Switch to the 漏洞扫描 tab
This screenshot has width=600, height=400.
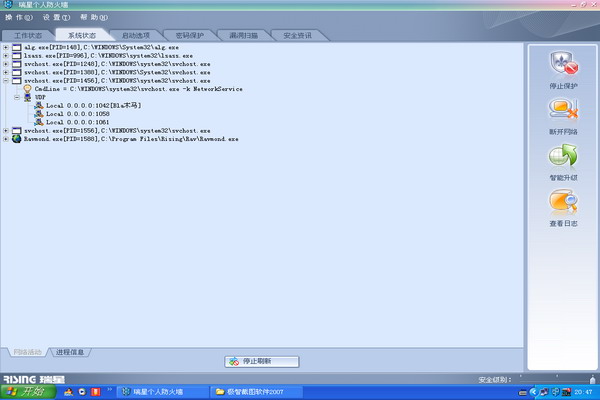(x=243, y=36)
